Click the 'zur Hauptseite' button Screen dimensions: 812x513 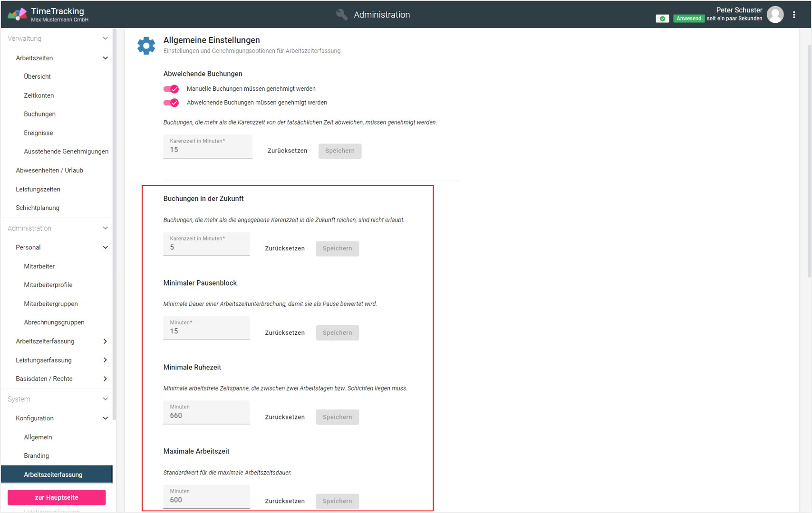pyautogui.click(x=57, y=497)
